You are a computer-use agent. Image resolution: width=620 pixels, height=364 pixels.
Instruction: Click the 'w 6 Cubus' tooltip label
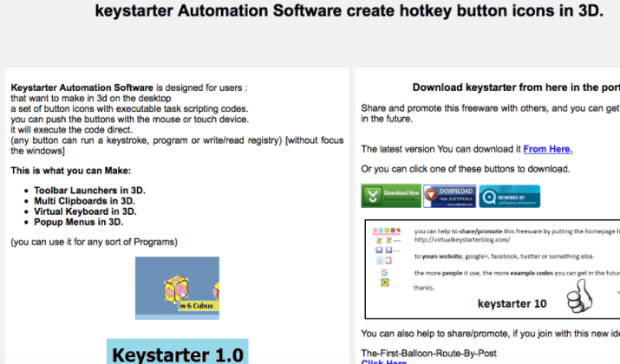tap(197, 306)
